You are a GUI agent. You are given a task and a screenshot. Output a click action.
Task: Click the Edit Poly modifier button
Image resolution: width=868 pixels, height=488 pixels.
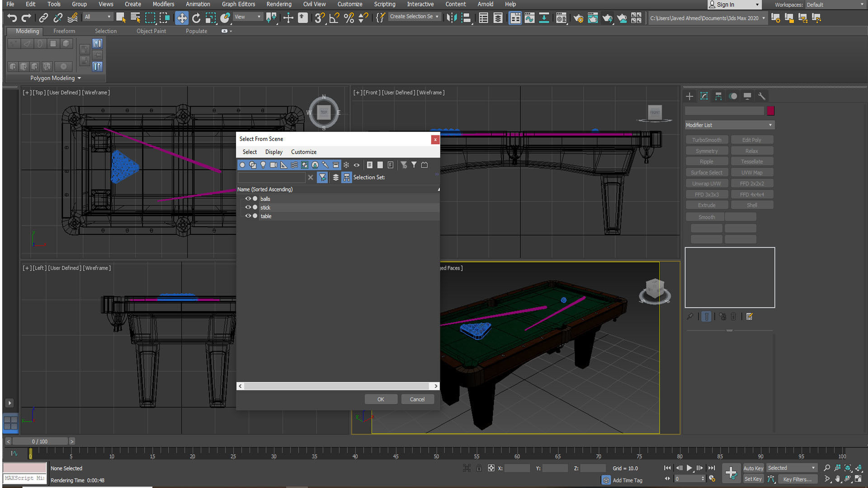752,140
